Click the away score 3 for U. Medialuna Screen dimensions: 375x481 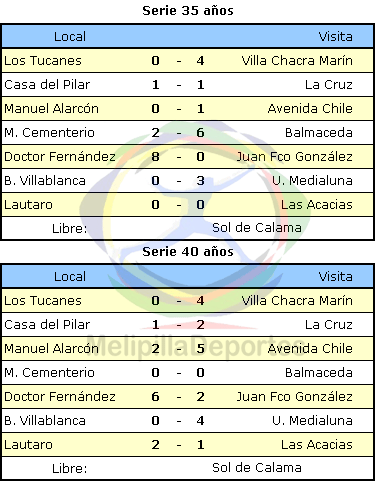point(200,181)
